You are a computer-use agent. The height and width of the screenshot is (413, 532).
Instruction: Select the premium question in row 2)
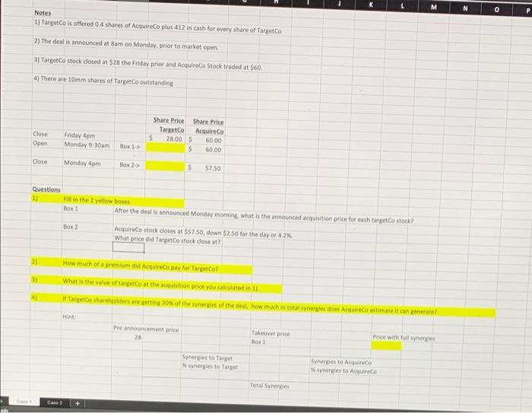click(x=141, y=266)
